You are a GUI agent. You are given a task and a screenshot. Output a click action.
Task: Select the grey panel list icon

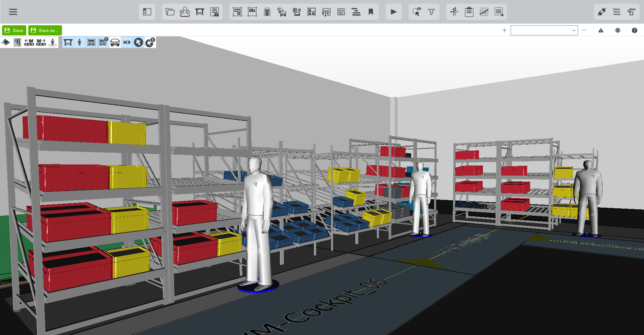[x=18, y=42]
